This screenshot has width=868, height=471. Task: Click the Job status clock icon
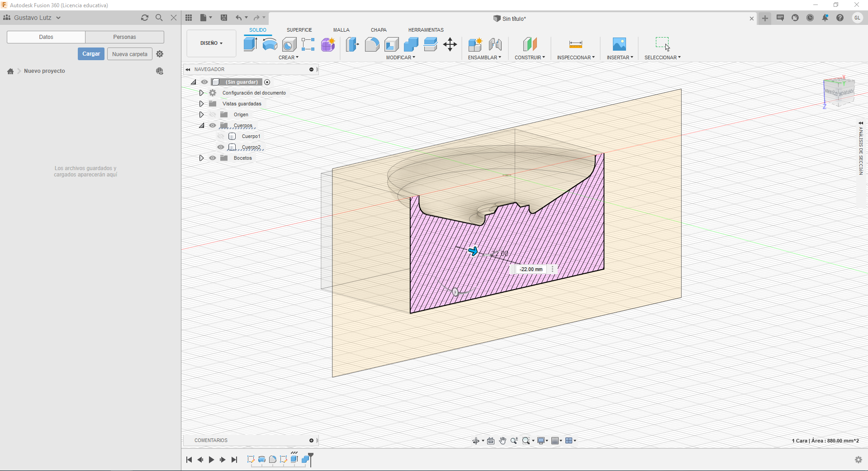(x=810, y=18)
